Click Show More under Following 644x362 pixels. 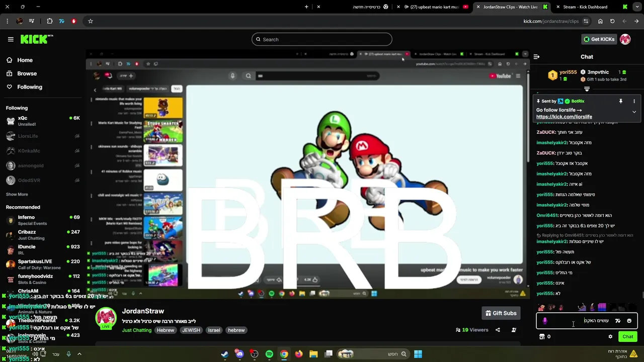tap(17, 194)
